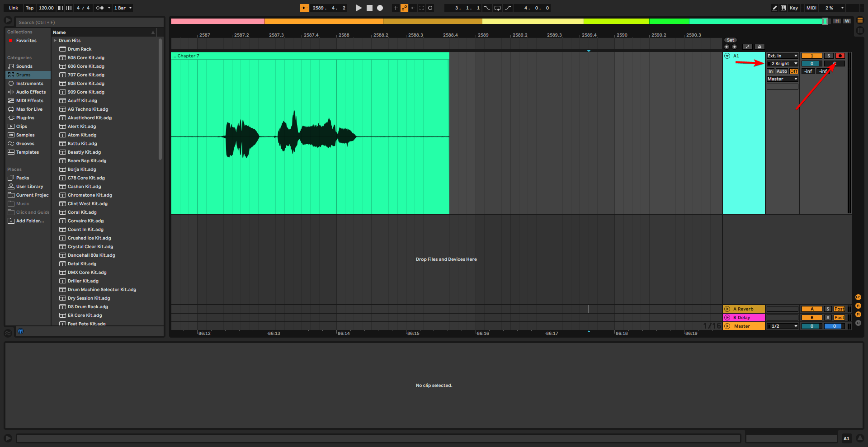Start playback with the Play button
The width and height of the screenshot is (868, 447).
pyautogui.click(x=359, y=8)
